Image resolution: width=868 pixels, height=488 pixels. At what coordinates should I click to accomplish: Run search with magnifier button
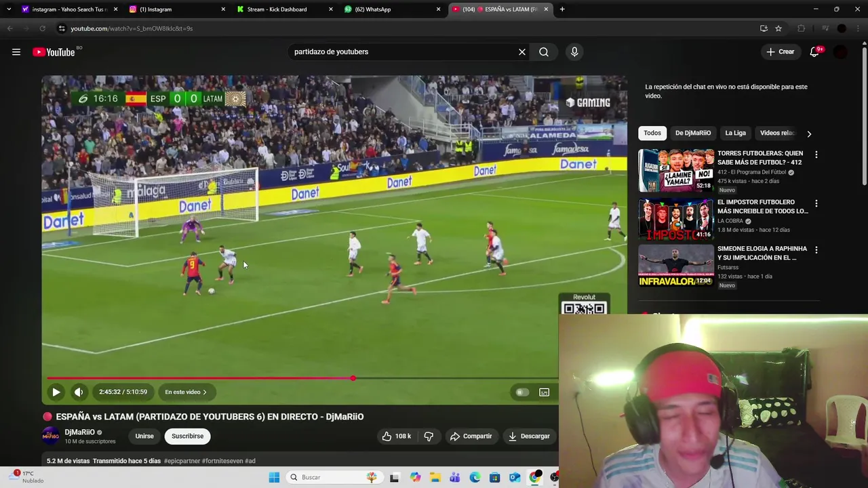click(x=544, y=52)
